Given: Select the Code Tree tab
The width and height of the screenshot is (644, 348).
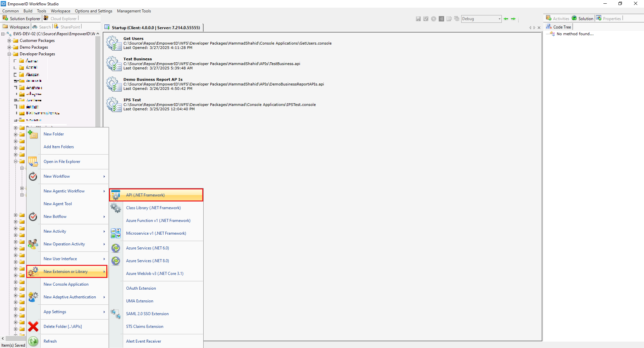Looking at the screenshot, I should 559,27.
